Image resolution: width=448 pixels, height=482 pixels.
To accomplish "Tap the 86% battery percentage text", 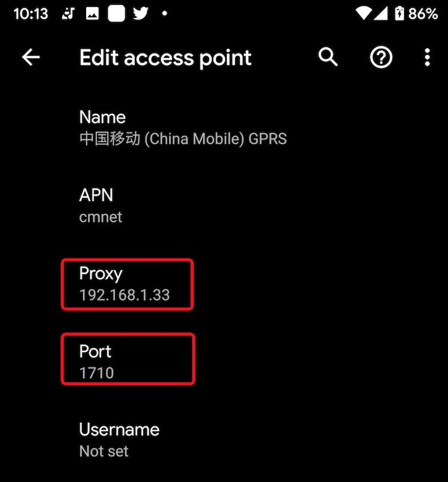I will point(423,14).
